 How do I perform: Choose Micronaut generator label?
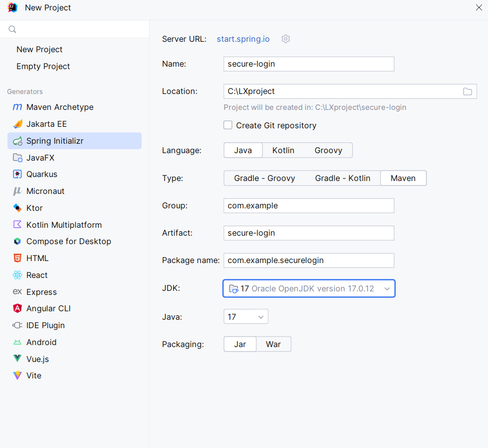(x=45, y=191)
